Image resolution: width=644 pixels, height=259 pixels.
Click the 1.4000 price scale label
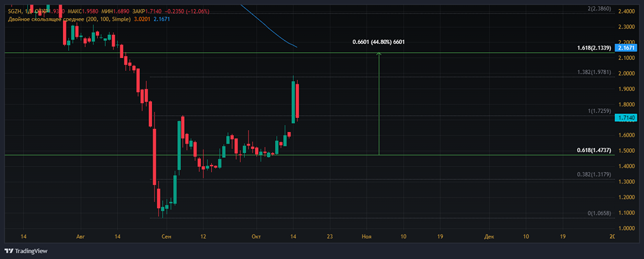627,166
